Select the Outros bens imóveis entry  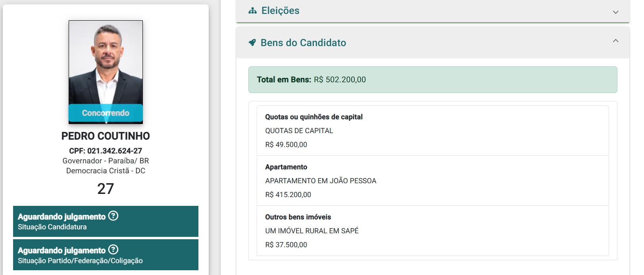[x=433, y=231]
